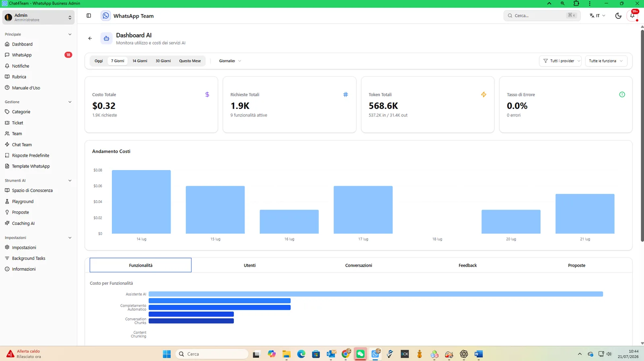Click the Tasso di Errore status icon
This screenshot has width=644, height=361.
[x=622, y=94]
